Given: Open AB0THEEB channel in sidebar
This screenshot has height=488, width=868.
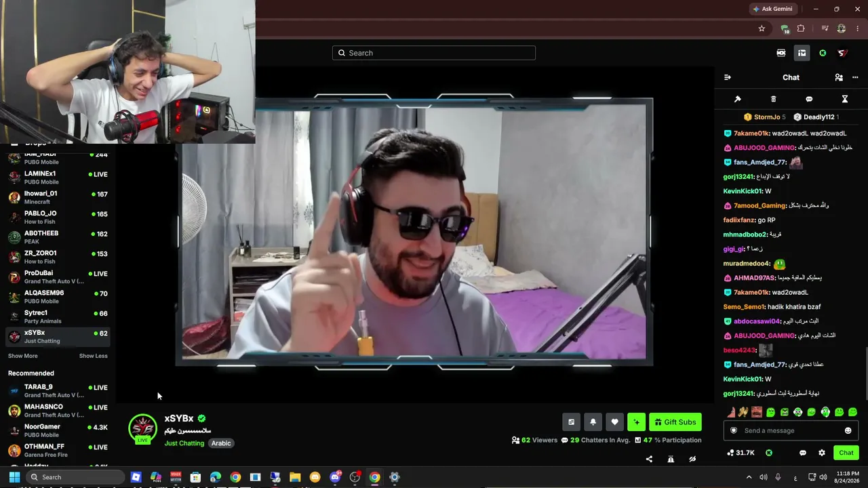Looking at the screenshot, I should pyautogui.click(x=58, y=237).
